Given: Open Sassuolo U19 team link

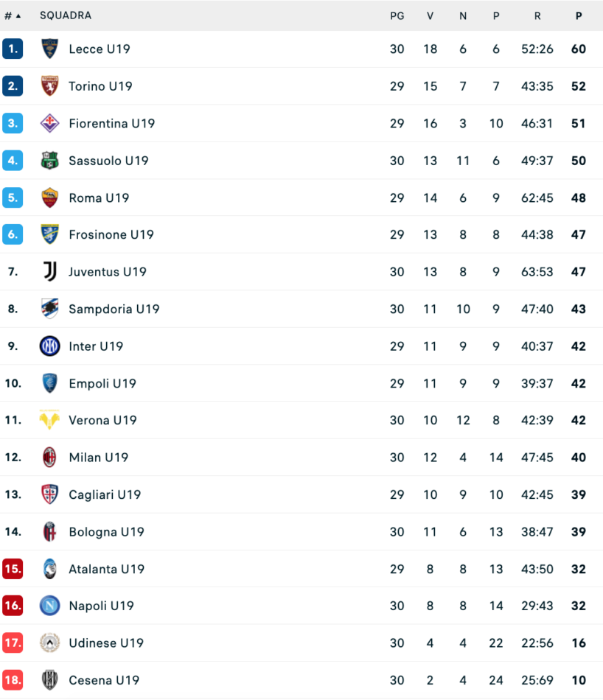Looking at the screenshot, I should point(108,161).
